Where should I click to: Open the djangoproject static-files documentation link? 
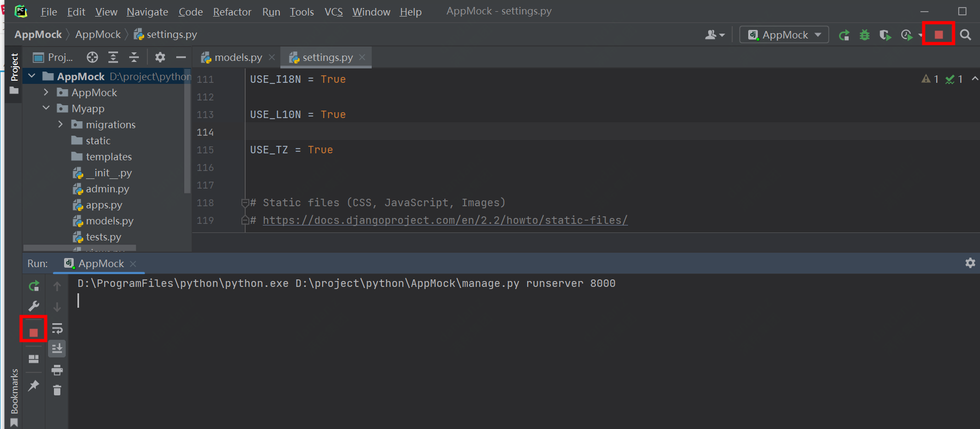445,220
